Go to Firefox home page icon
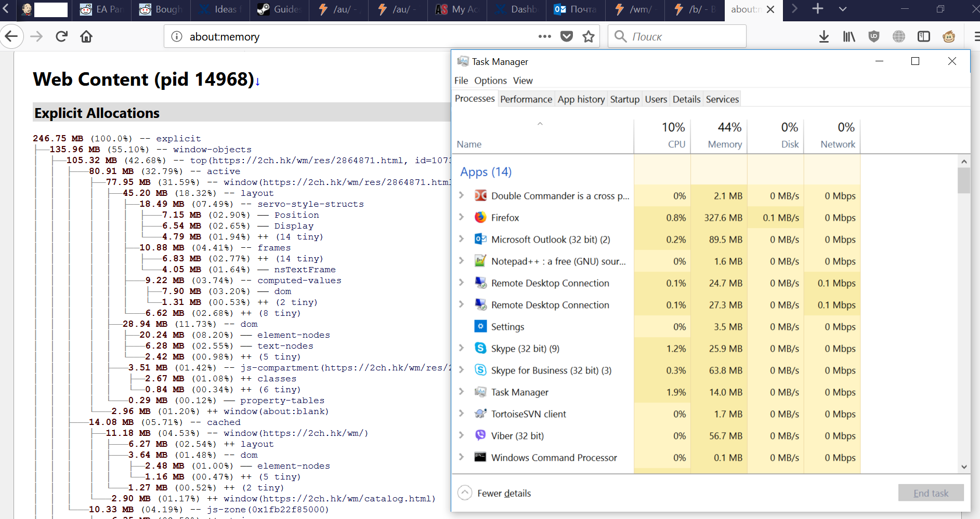This screenshot has width=980, height=519. (86, 36)
